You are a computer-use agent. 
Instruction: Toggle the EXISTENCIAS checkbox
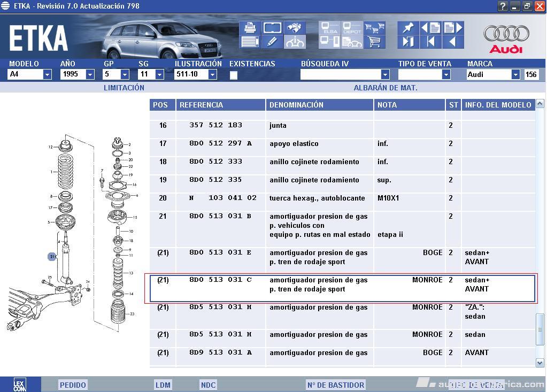234,75
